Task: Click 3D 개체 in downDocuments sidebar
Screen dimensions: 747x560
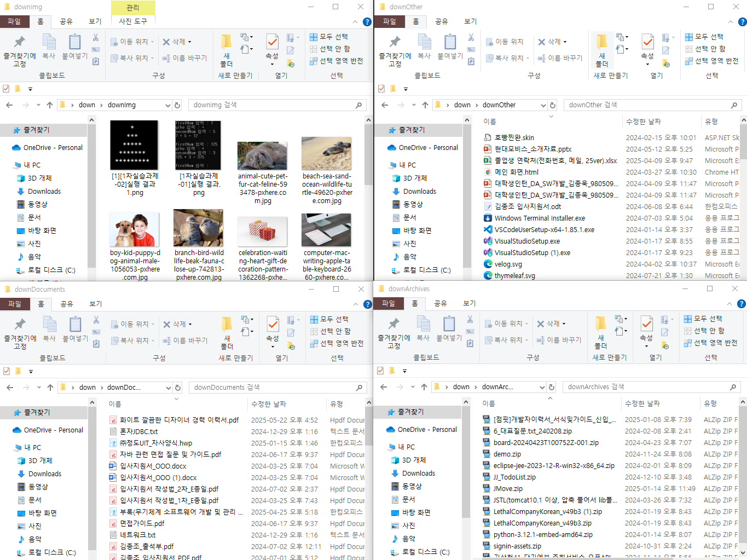Action: click(x=40, y=461)
